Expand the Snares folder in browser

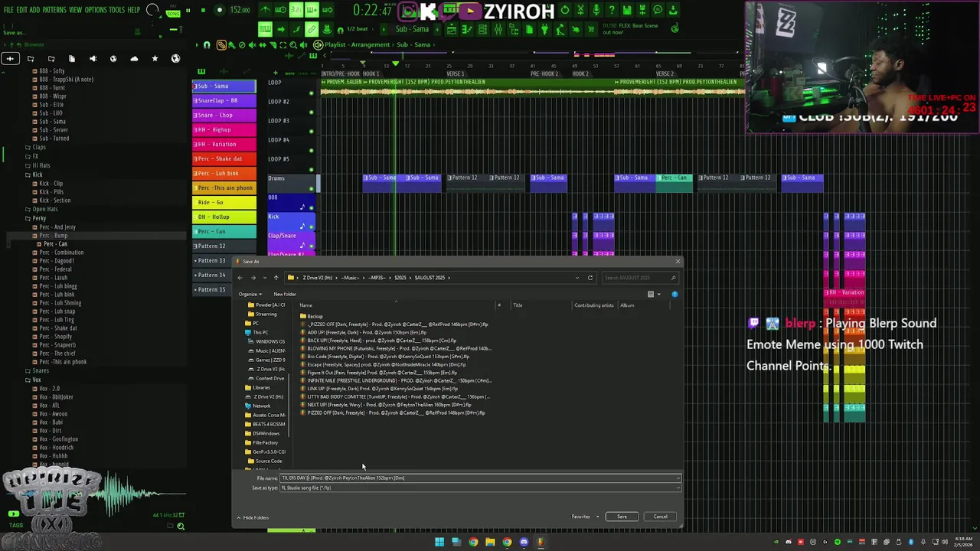coord(41,371)
